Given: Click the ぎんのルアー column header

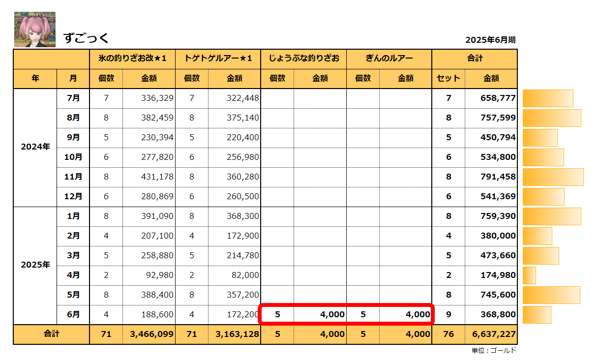Looking at the screenshot, I should 389,59.
